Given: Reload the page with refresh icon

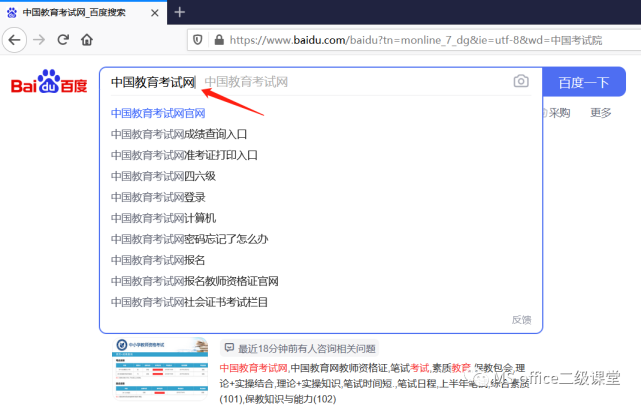Looking at the screenshot, I should click(x=63, y=40).
